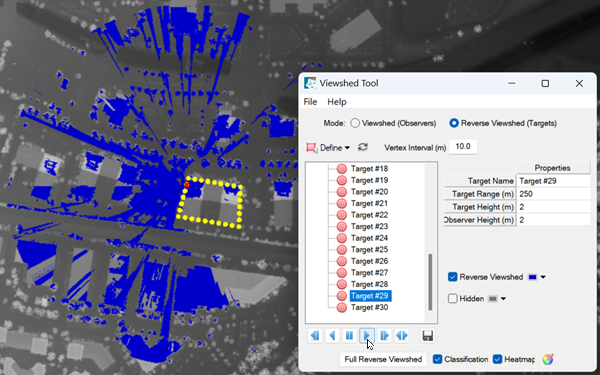Toggle the bounce loop playback icon
Image resolution: width=600 pixels, height=375 pixels.
(x=402, y=336)
